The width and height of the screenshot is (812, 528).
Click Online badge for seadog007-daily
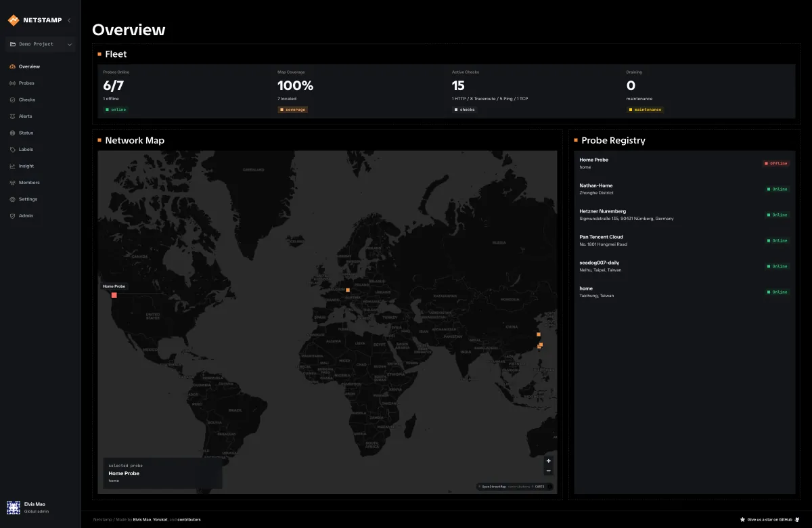click(777, 266)
